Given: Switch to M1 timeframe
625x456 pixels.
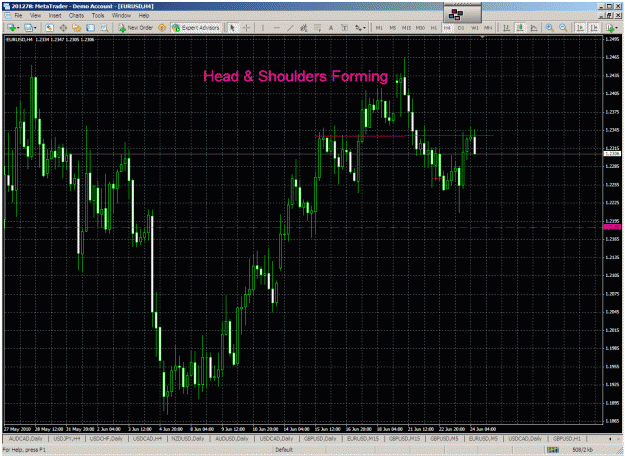Looking at the screenshot, I should click(379, 28).
